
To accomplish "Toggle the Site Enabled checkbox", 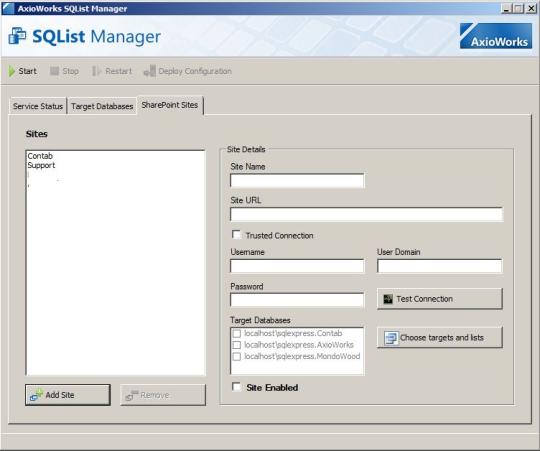I will point(237,387).
